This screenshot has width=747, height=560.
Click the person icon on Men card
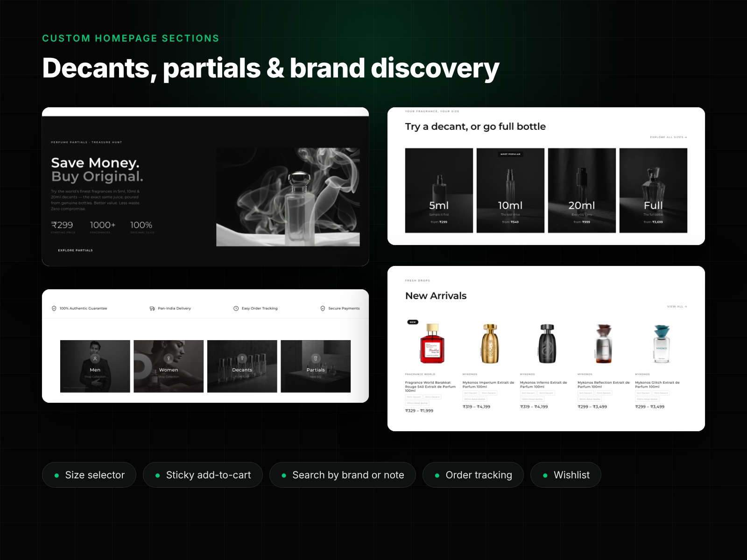95,358
